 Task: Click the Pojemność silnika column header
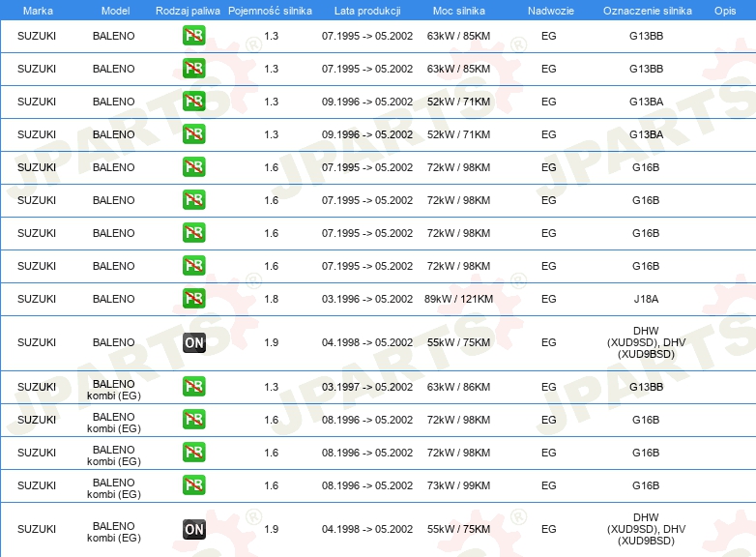tap(270, 11)
